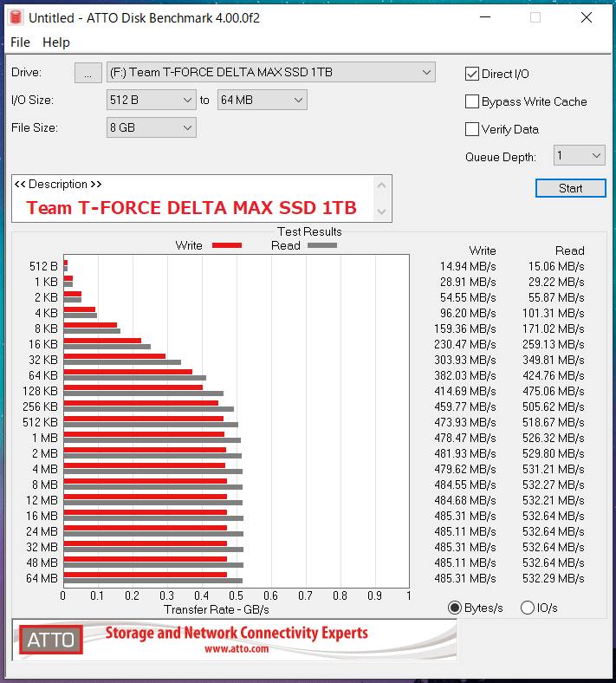The width and height of the screenshot is (616, 683).
Task: Click the gray 16 KB read bar
Action: click(x=107, y=347)
